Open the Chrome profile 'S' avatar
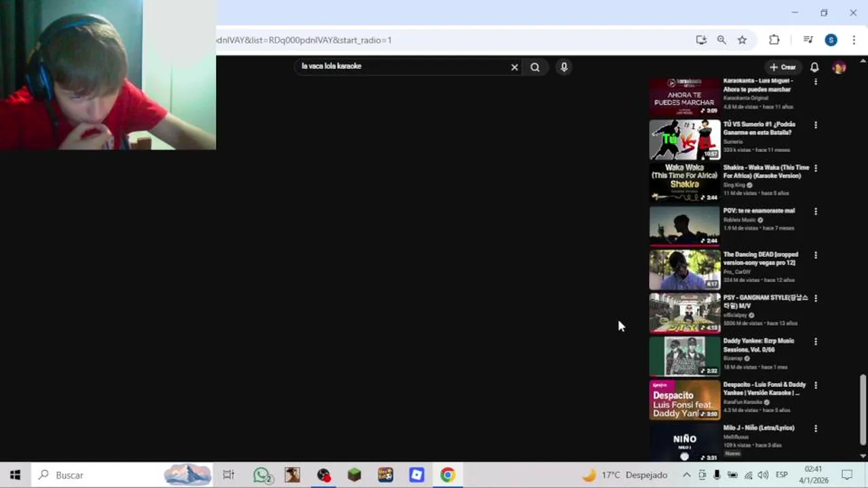 (831, 40)
